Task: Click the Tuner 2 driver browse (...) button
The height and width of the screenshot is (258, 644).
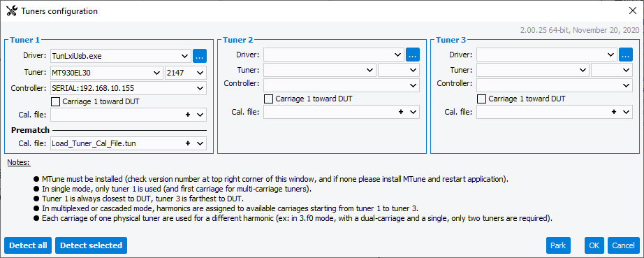Action: click(413, 55)
